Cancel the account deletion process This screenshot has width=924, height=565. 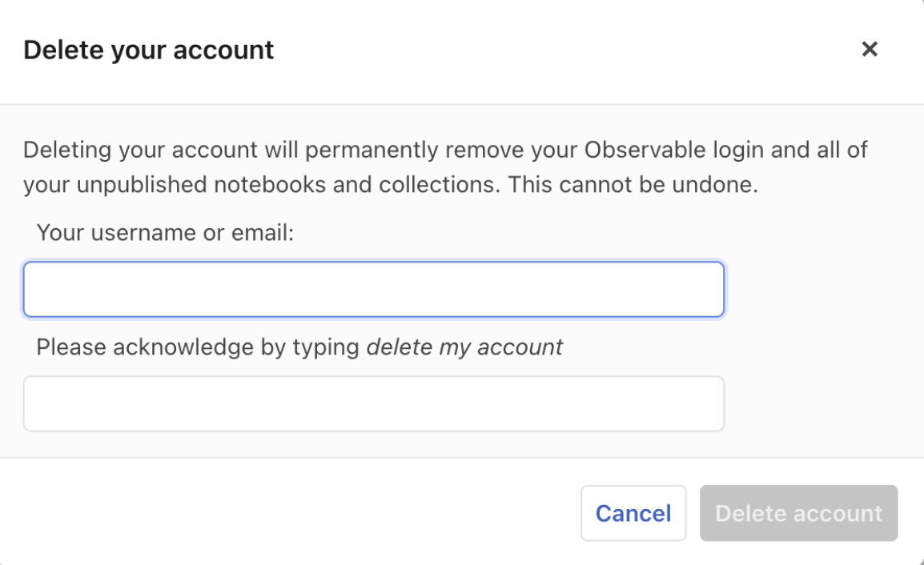[x=633, y=513]
